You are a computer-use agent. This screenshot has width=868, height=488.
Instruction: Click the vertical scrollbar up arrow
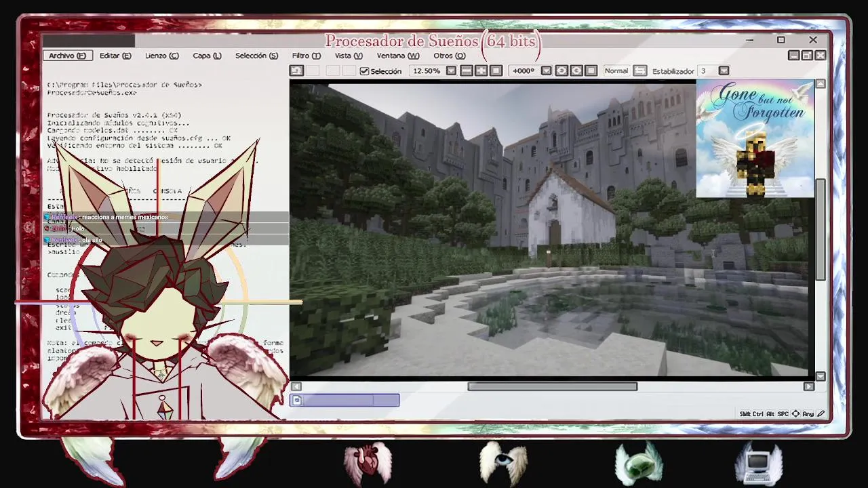tap(821, 84)
